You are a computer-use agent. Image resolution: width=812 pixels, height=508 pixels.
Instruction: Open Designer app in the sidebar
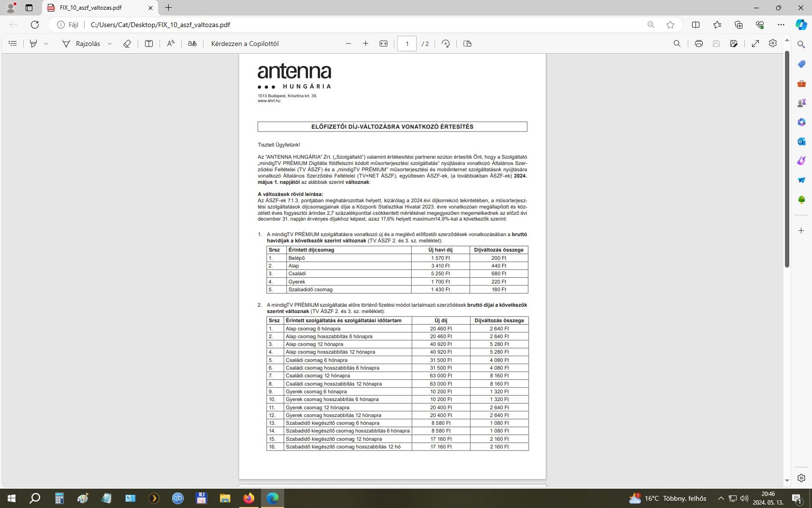(801, 161)
